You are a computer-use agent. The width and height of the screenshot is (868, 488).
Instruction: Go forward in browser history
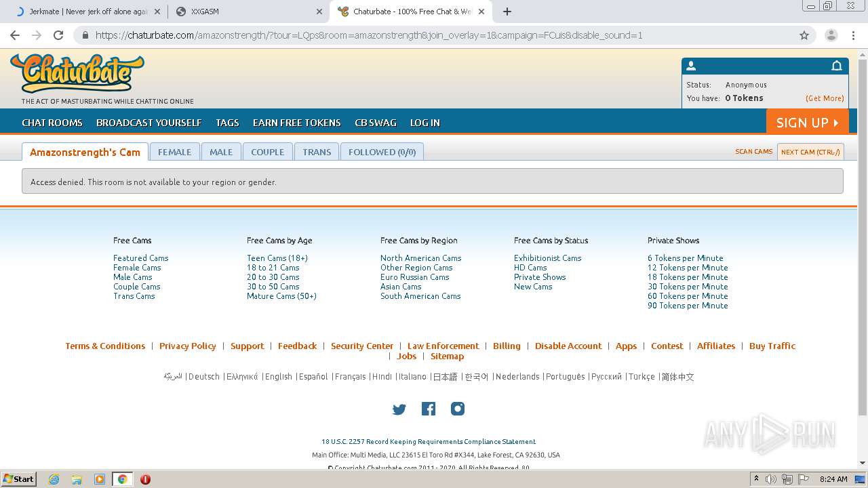tap(37, 35)
